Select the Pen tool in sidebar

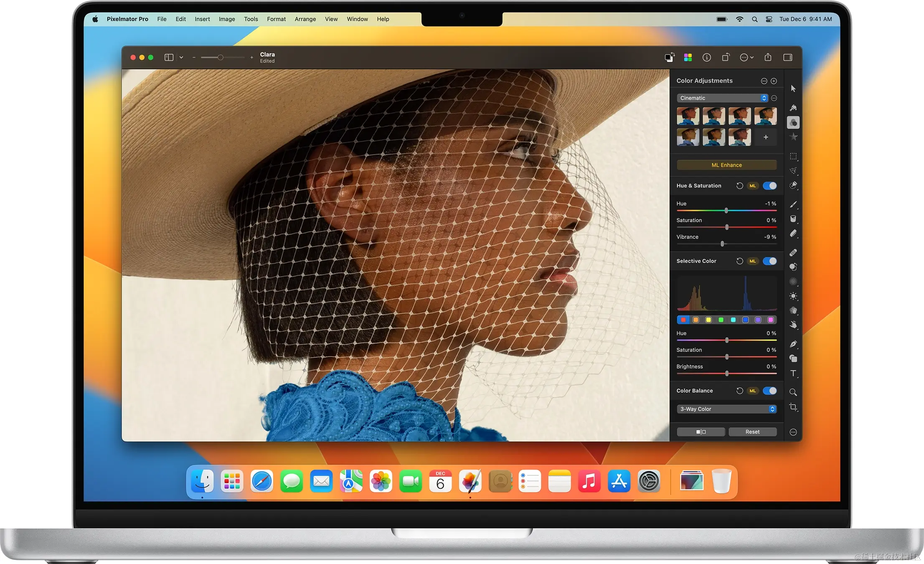793,344
